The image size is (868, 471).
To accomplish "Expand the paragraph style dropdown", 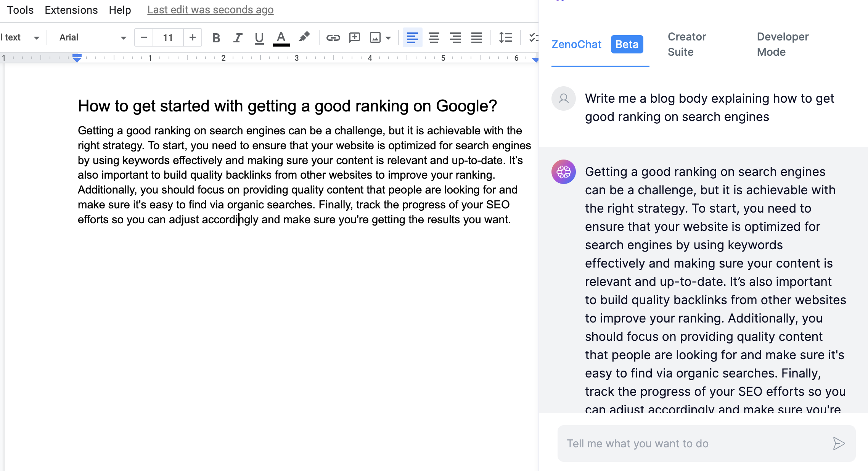I will 36,37.
